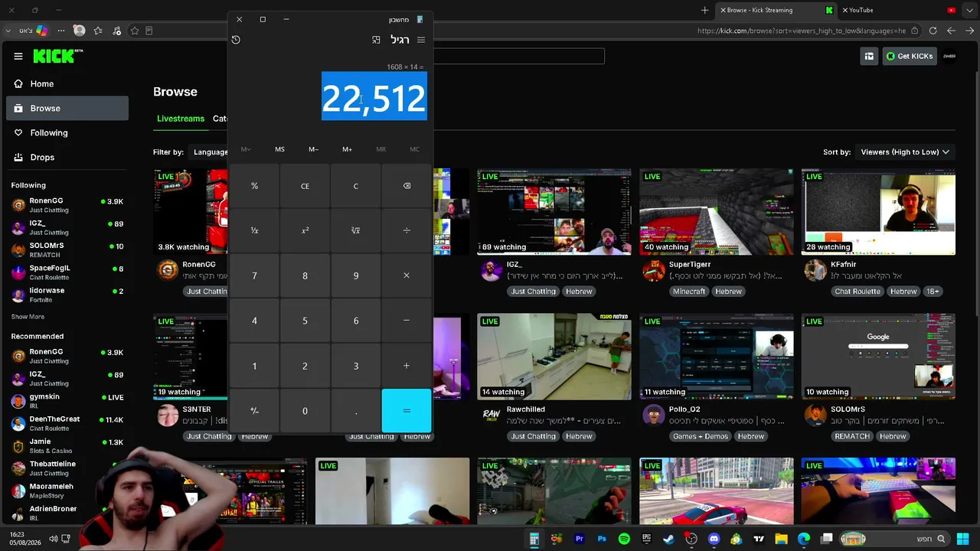Click the REMATCH tag under the SOLOMrS card
This screenshot has width=980, height=551.
tap(852, 436)
